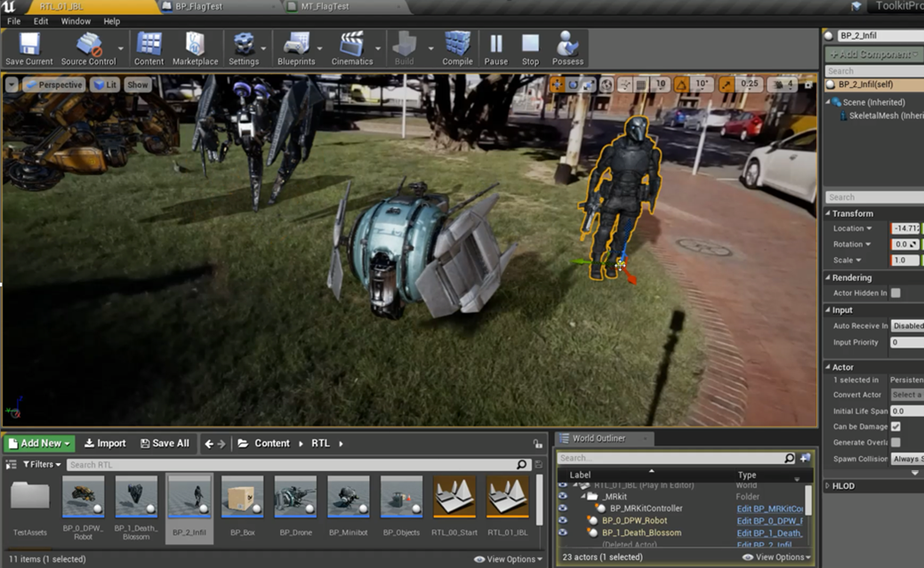Click the Add New button in Content Browser
This screenshot has width=924, height=568.
(39, 443)
